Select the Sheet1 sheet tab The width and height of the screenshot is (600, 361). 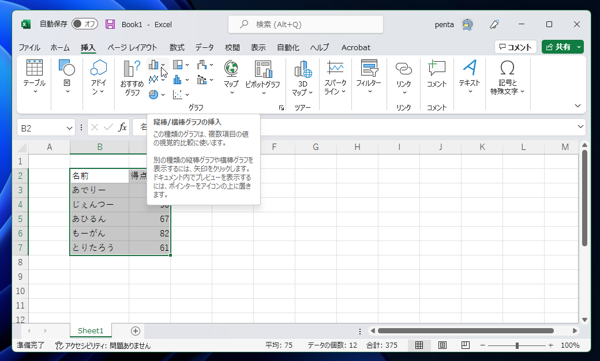tap(91, 330)
